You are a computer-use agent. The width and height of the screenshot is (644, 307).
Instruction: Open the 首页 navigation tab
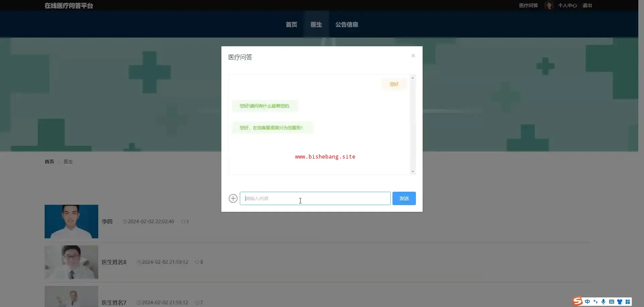(291, 24)
